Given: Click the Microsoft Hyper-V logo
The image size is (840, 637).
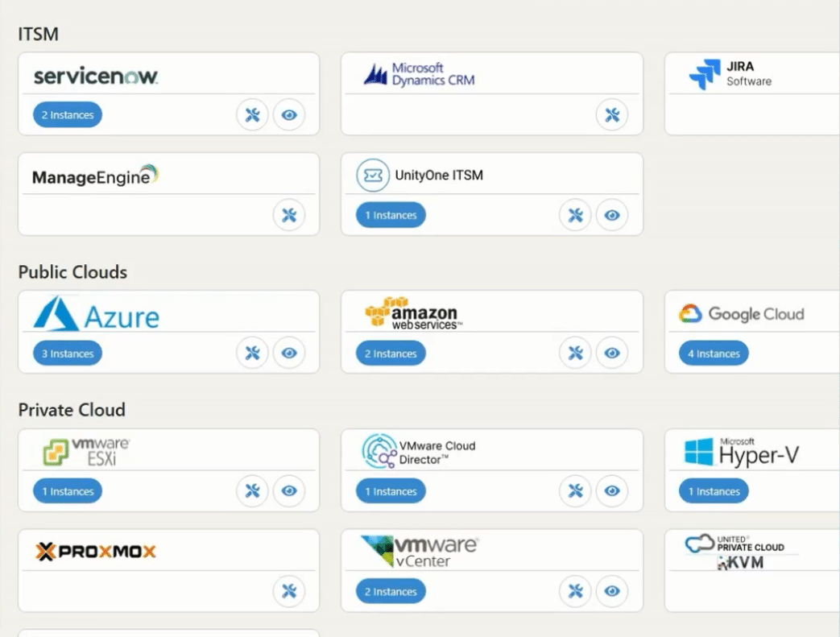Looking at the screenshot, I should click(742, 452).
